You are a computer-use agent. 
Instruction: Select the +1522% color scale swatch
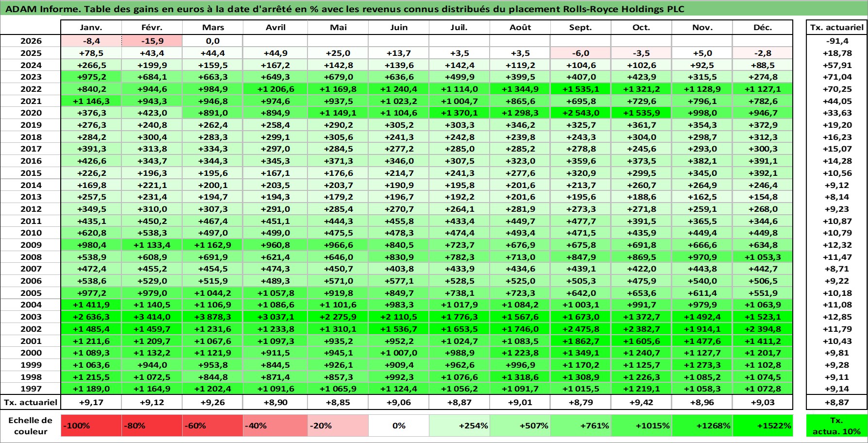763,426
